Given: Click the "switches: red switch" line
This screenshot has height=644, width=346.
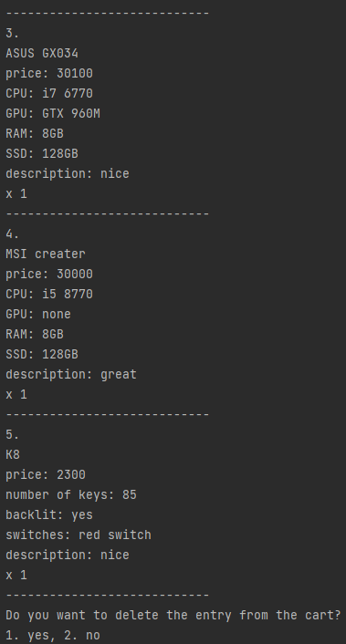Looking at the screenshot, I should pos(79,535).
